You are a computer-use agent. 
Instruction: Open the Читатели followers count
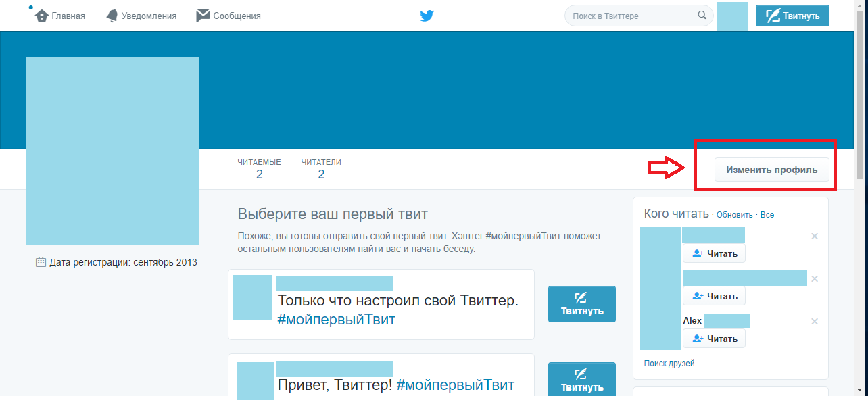(x=321, y=169)
